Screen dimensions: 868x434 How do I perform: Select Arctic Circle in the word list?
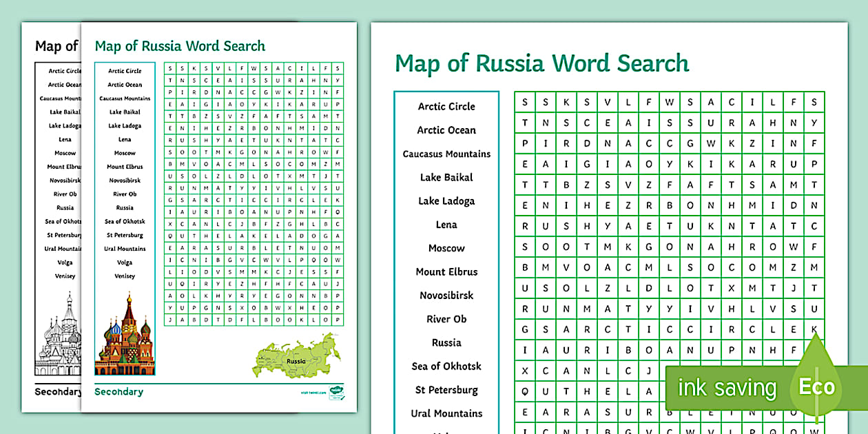coord(446,106)
